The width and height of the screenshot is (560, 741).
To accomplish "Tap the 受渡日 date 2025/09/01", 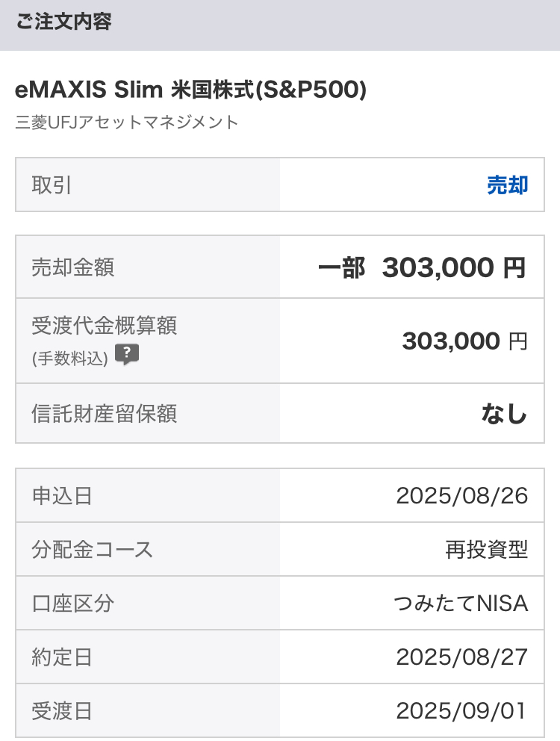I will tap(461, 711).
